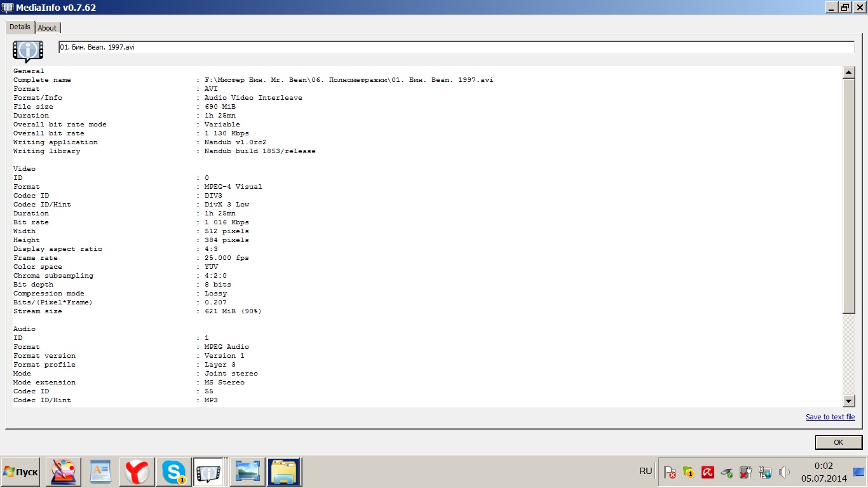Viewport: 868px width, 488px height.
Task: Click the Layer 3 value
Action: pyautogui.click(x=220, y=365)
